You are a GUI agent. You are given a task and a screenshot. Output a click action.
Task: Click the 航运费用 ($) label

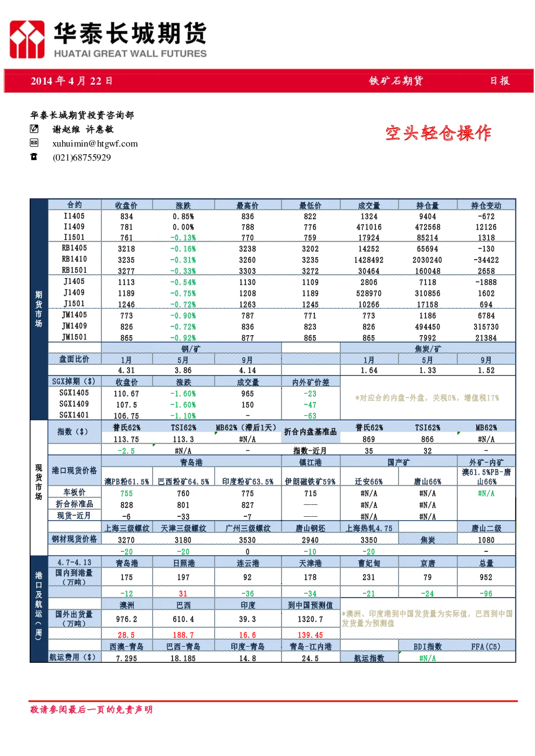pyautogui.click(x=73, y=657)
